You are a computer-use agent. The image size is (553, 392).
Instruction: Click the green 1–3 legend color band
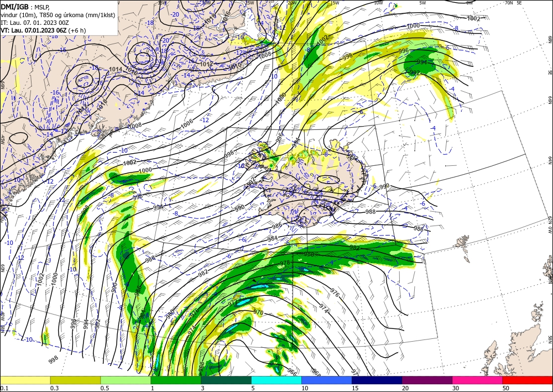(x=176, y=380)
